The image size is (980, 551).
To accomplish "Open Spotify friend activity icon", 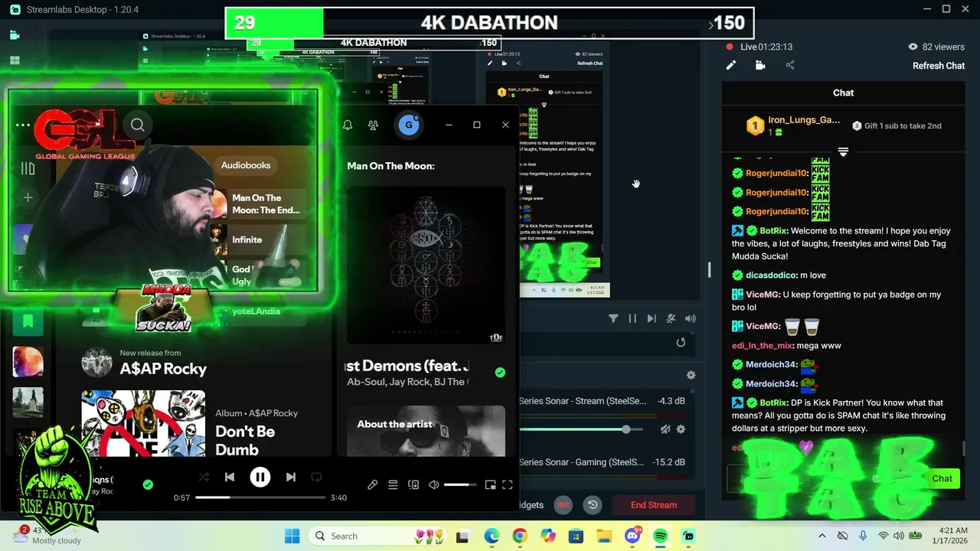I will click(x=373, y=125).
